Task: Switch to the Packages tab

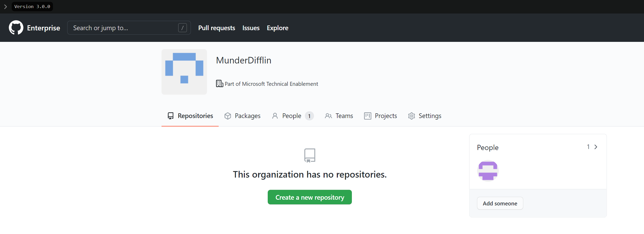Action: pos(242,116)
